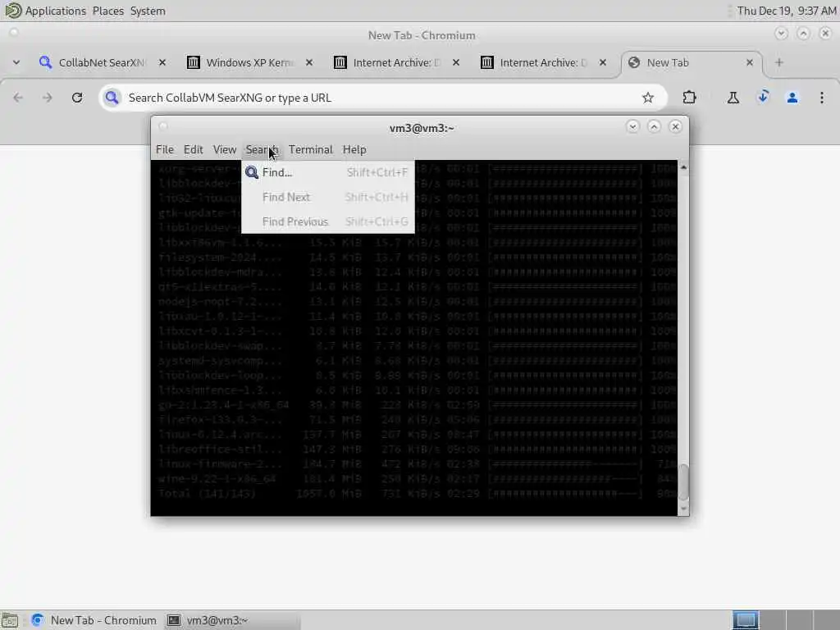The image size is (840, 630).
Task: Close the vm3@vm3 terminal window
Action: click(x=676, y=126)
